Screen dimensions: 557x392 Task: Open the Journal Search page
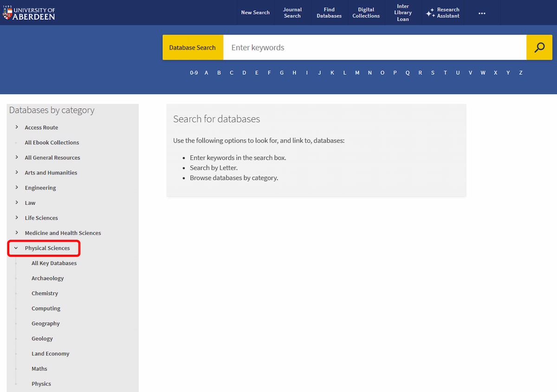[x=292, y=13]
